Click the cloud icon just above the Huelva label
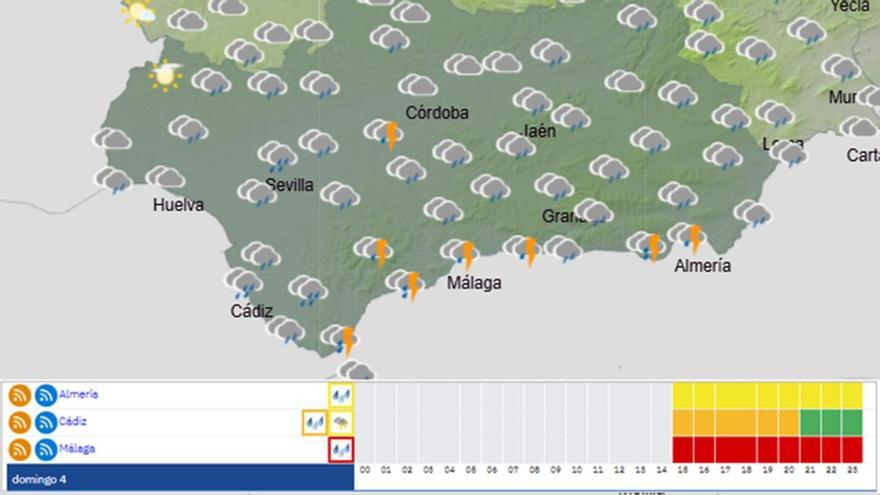Viewport: 880px width, 495px height. click(x=166, y=177)
